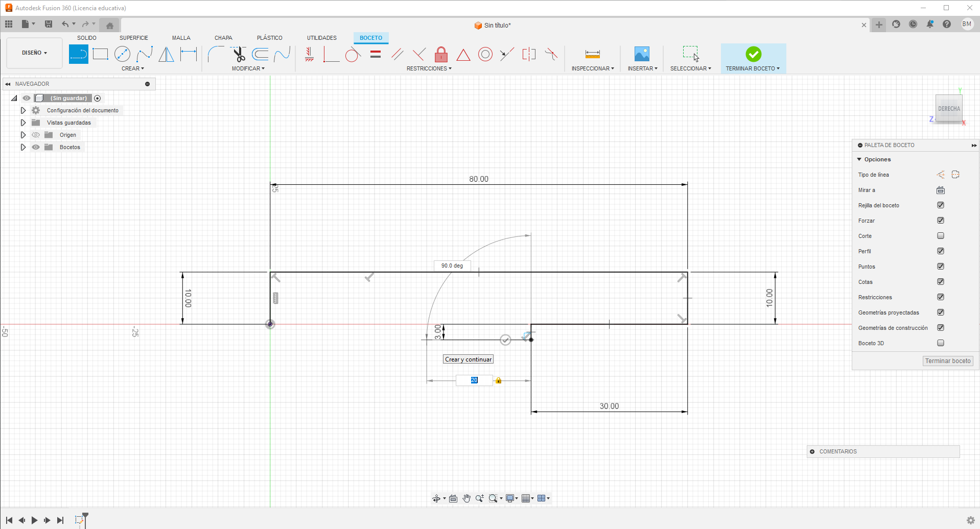Select the Sketch Dimension tool

point(189,54)
